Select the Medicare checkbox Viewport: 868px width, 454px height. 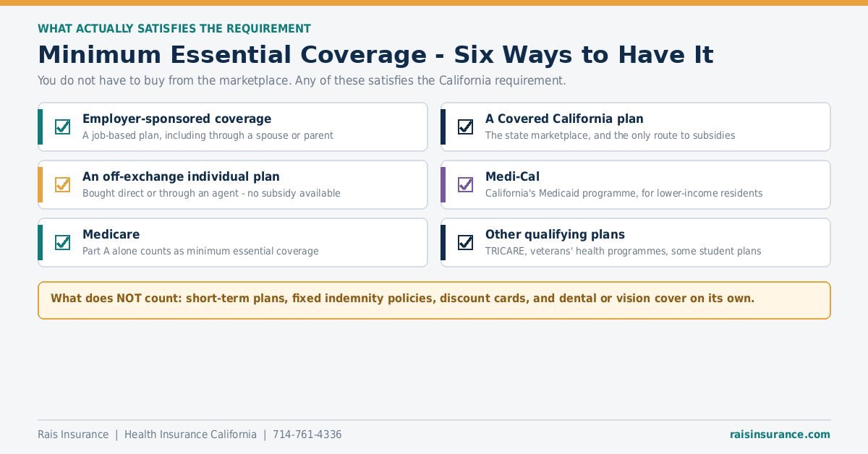pyautogui.click(x=63, y=242)
